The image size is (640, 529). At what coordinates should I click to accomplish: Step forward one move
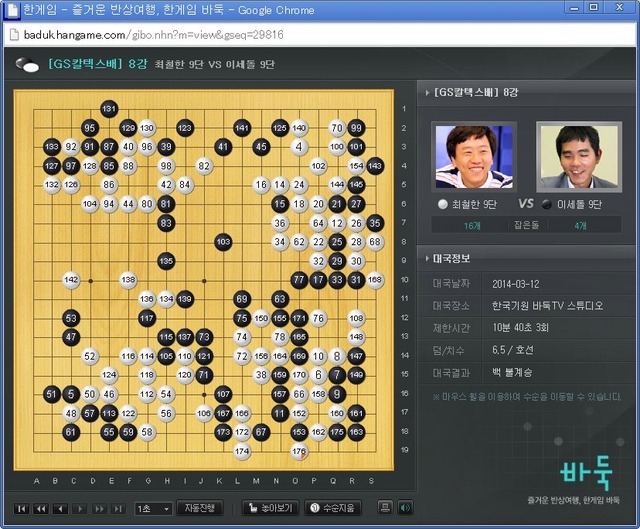(x=80, y=509)
